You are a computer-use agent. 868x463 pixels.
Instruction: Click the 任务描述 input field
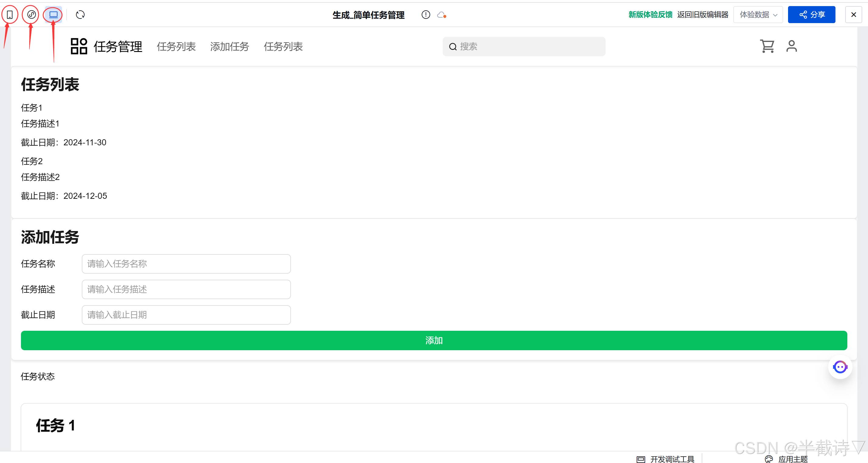(186, 289)
